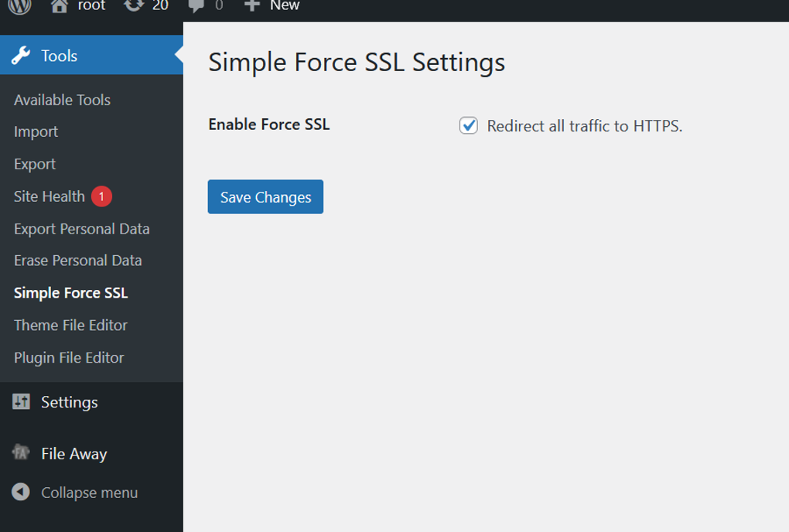789x532 pixels.
Task: Go to the Import page
Action: point(36,131)
